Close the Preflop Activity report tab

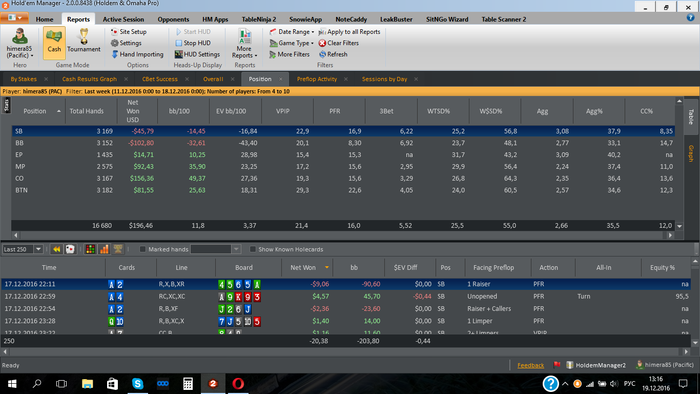point(346,79)
